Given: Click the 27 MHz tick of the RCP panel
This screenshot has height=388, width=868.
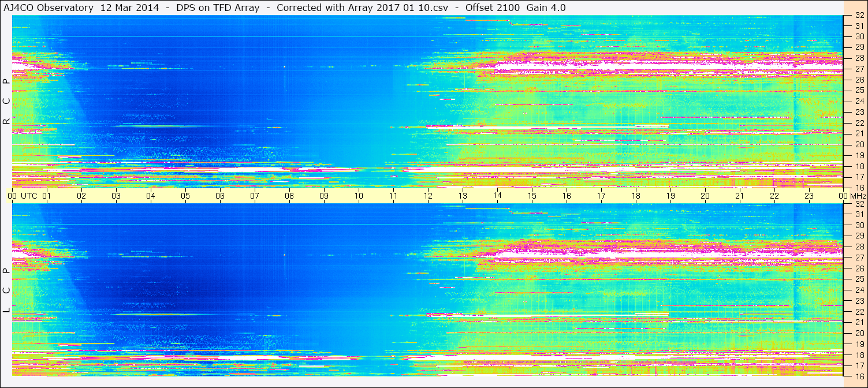Looking at the screenshot, I should (x=859, y=69).
